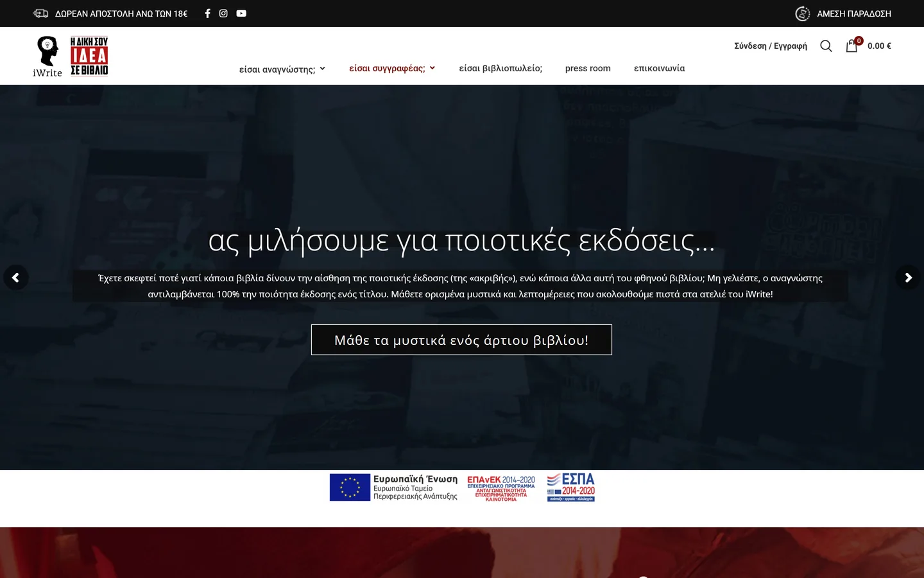Open the YouTube social icon
The width and height of the screenshot is (924, 578).
(x=241, y=13)
